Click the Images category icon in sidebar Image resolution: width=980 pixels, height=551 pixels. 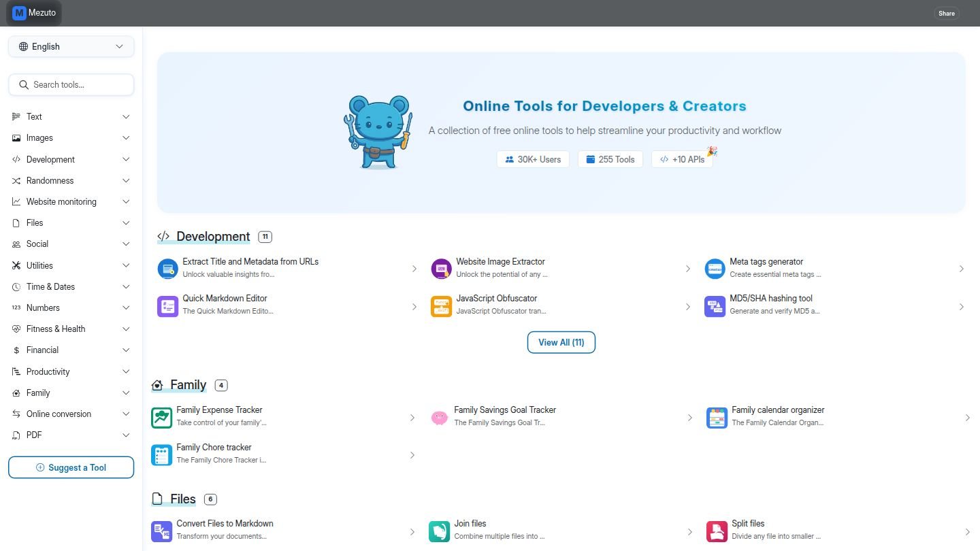pyautogui.click(x=16, y=138)
